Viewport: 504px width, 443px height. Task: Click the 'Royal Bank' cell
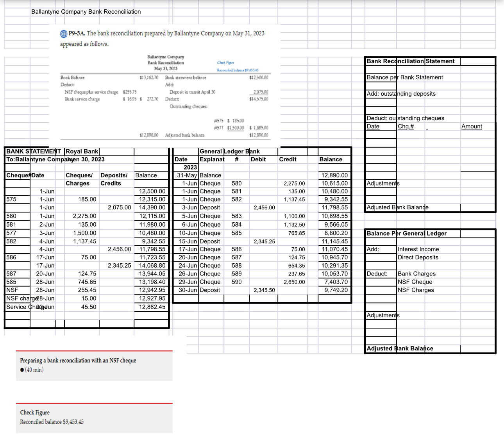(82, 151)
